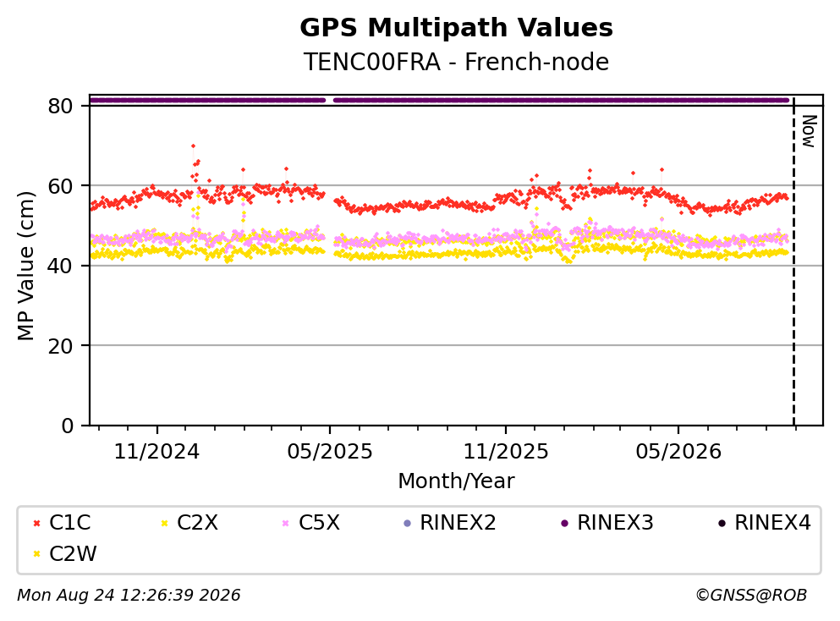Viewport: 840px width, 621px height.
Task: Select the RINEX3 legend label text
Action: pyautogui.click(x=615, y=523)
